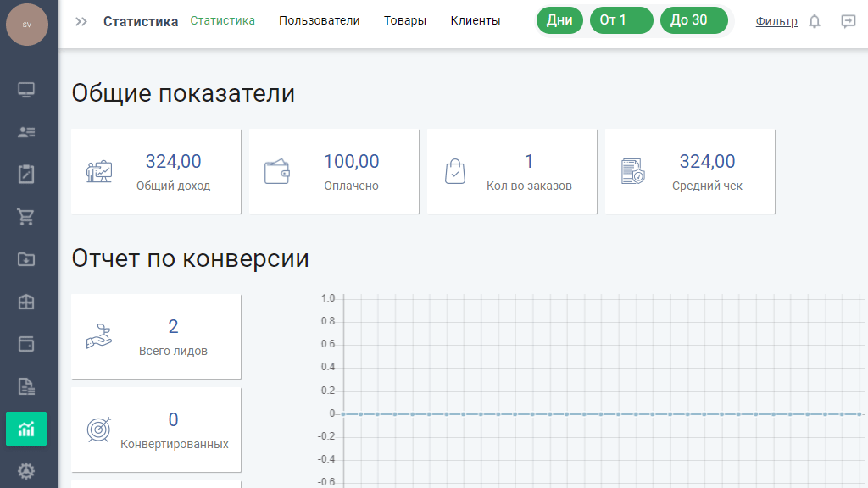The image size is (868, 488).
Task: Open notifications via the bell icon
Action: click(x=814, y=20)
